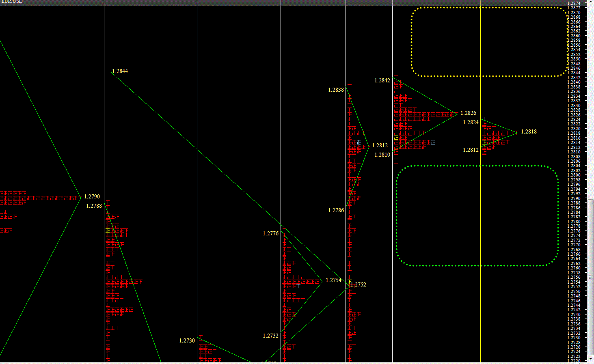Select the yellow 1.2810 profile label
Screen dimensions: 594x364
tap(382, 155)
